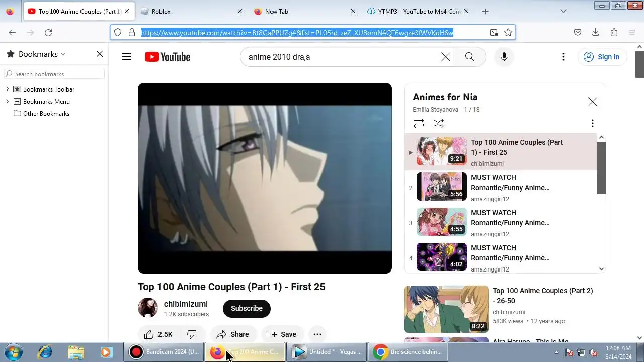The height and width of the screenshot is (362, 644).
Task: View site security padlock info
Action: 132,32
